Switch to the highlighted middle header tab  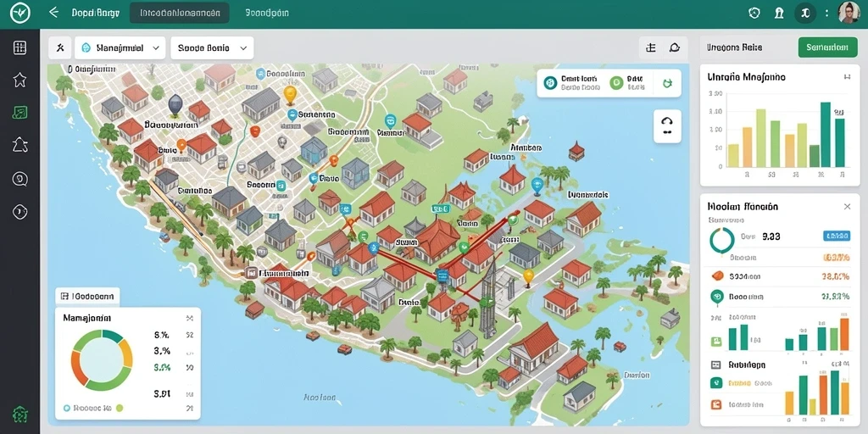pyautogui.click(x=180, y=13)
